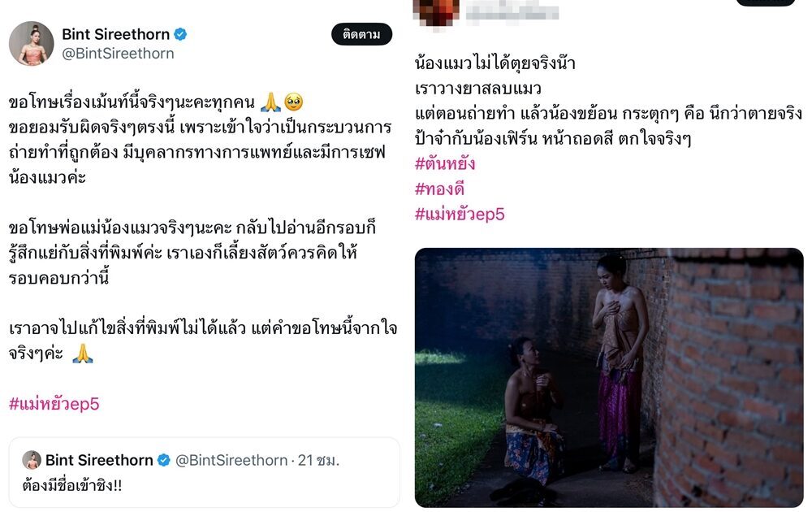This screenshot has width=812, height=512.
Task: Click small avatar in the quoted tweet
Action: click(x=32, y=460)
